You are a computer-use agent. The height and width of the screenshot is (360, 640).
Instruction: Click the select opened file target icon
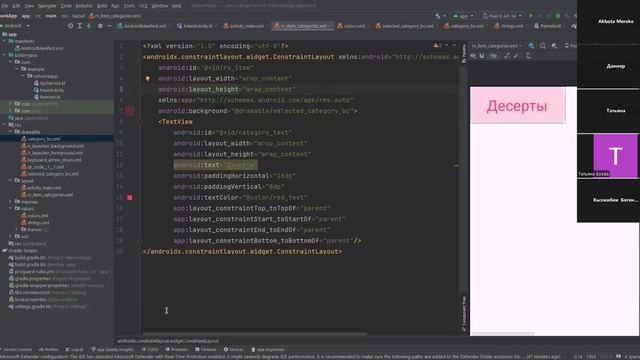point(71,26)
